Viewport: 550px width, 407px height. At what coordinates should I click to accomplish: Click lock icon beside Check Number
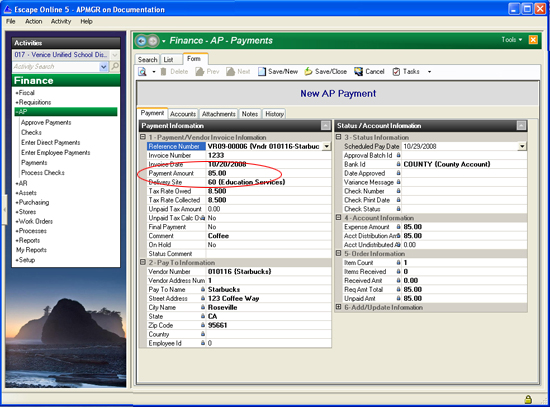[x=398, y=191]
